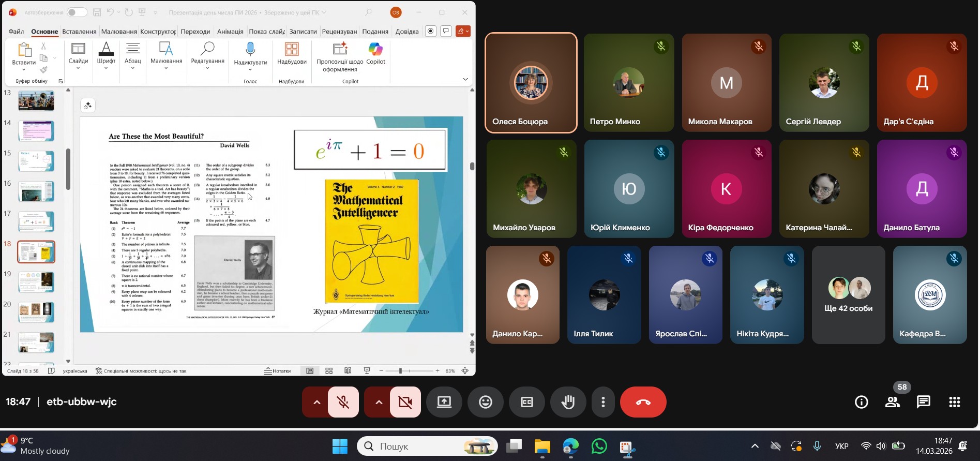Click the Dictate (Надиктувати) microphone icon
This screenshot has width=980, height=461.
pos(250,50)
